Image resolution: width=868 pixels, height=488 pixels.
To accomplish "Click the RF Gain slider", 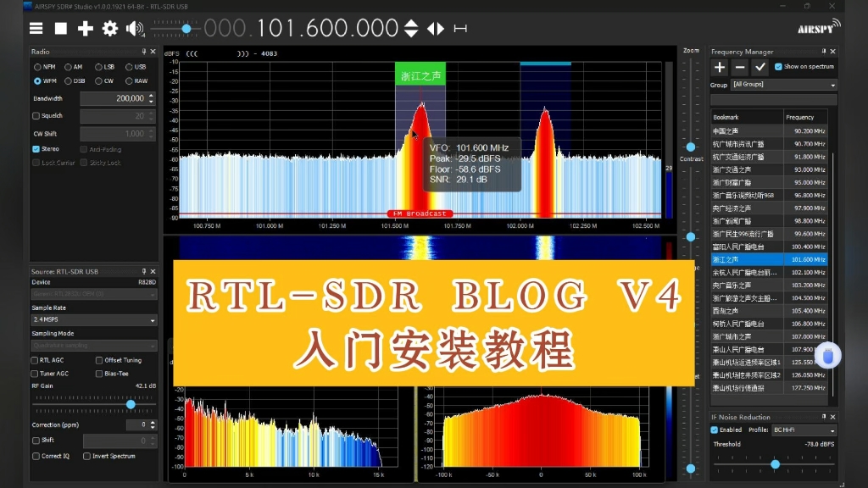I will [94, 404].
